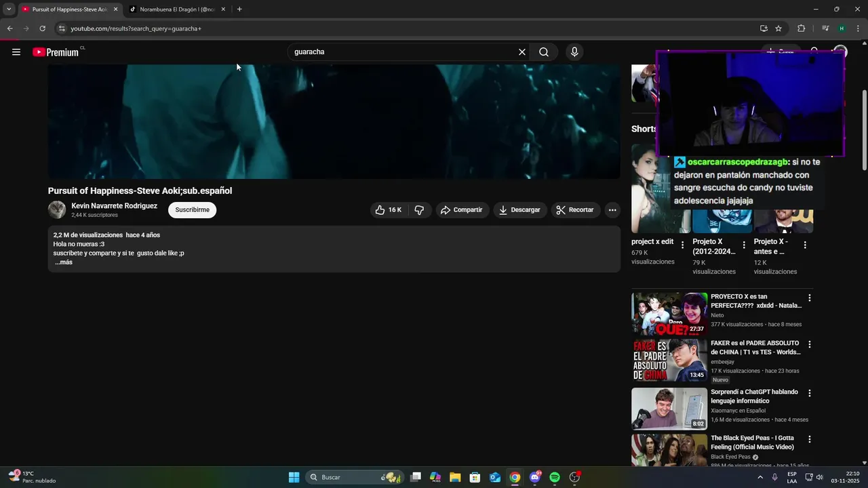Click the taskbar Buscar search box
868x488 pixels.
click(355, 477)
